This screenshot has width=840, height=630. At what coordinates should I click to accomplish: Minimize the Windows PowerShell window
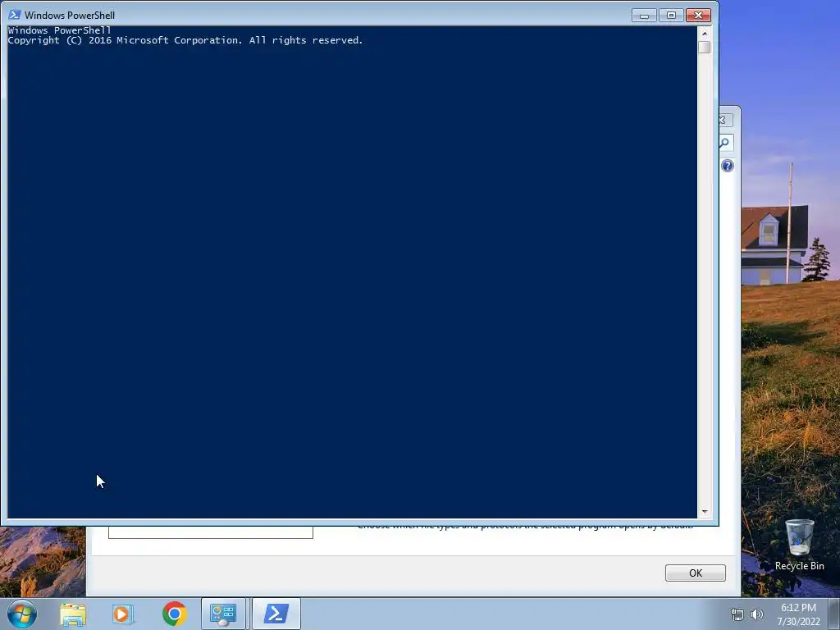point(644,15)
